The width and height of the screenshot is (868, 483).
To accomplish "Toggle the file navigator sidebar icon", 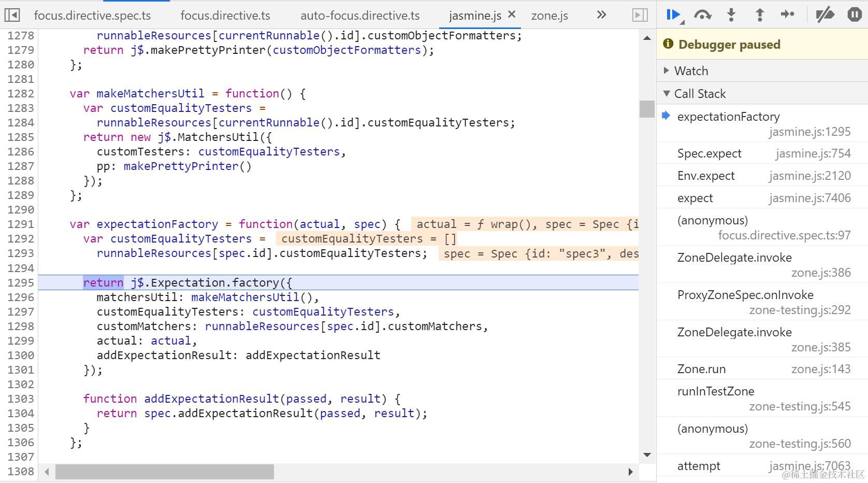I will coord(12,15).
